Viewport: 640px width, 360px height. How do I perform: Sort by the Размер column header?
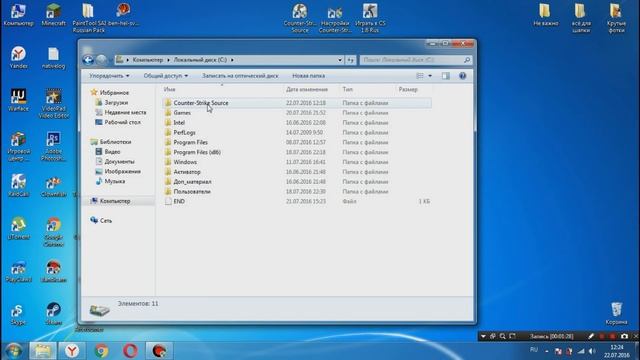(x=413, y=89)
